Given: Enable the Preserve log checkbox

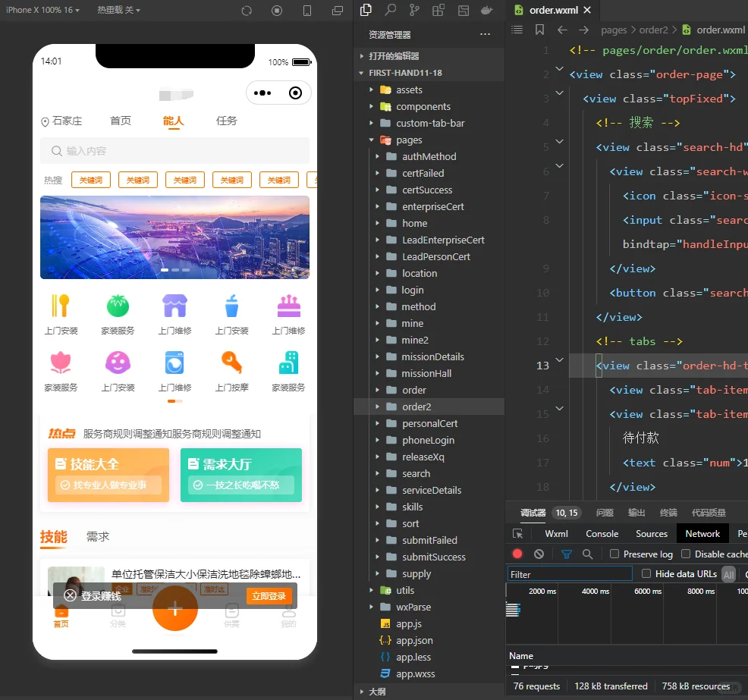Looking at the screenshot, I should pyautogui.click(x=614, y=554).
